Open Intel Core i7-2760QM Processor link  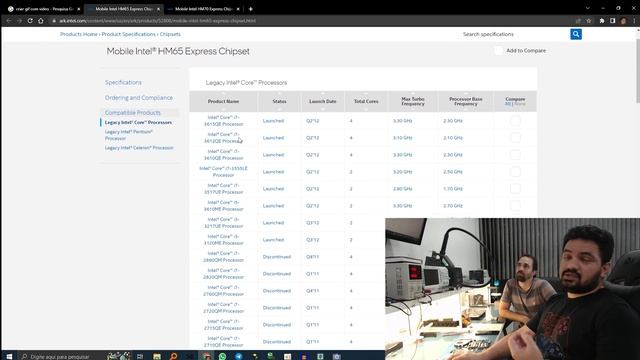tap(223, 291)
